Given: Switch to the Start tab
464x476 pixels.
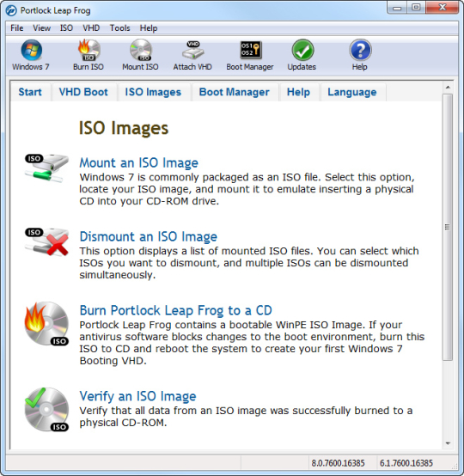Looking at the screenshot, I should (30, 92).
